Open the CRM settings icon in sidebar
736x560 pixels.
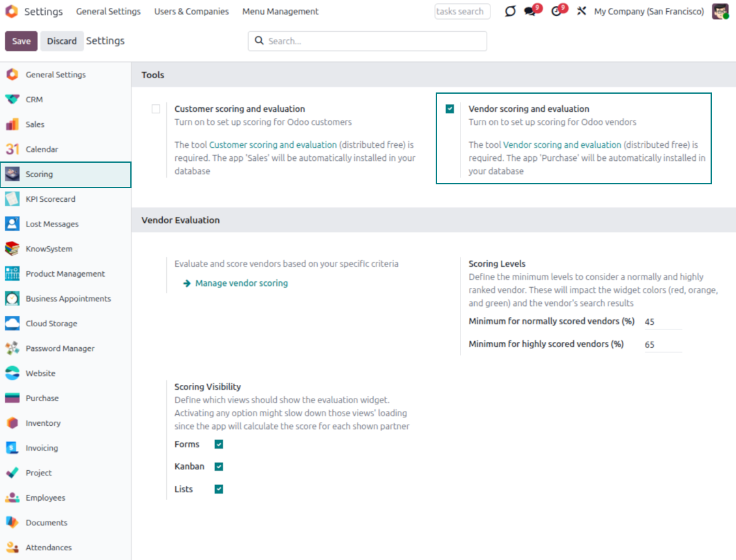[x=12, y=100]
